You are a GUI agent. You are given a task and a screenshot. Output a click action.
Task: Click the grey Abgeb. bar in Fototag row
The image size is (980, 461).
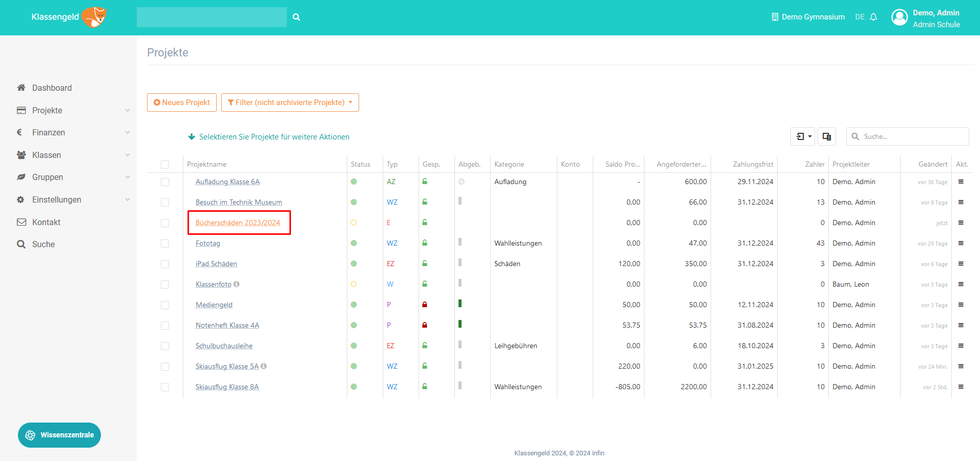[460, 242]
